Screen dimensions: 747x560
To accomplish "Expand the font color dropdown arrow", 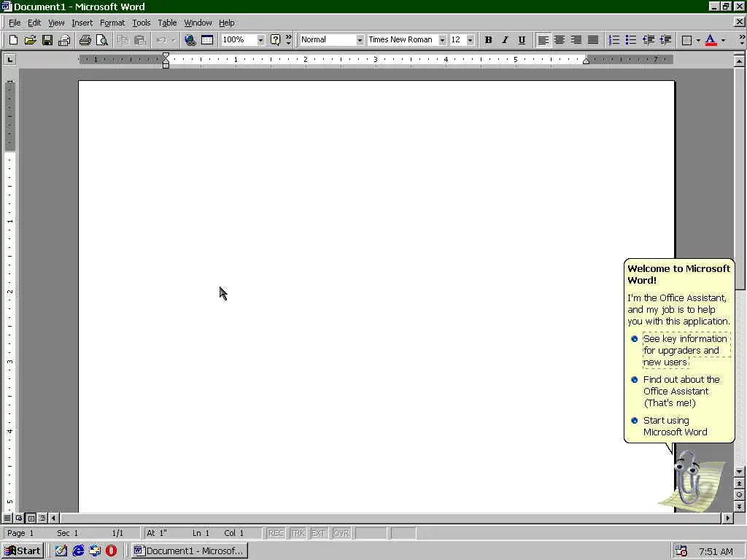I will tap(723, 40).
